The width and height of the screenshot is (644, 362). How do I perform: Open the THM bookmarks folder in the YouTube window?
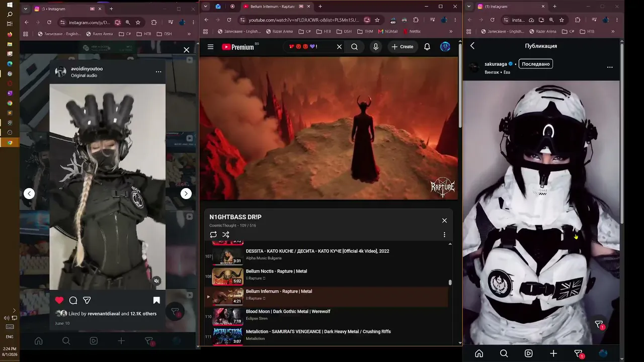point(365,31)
